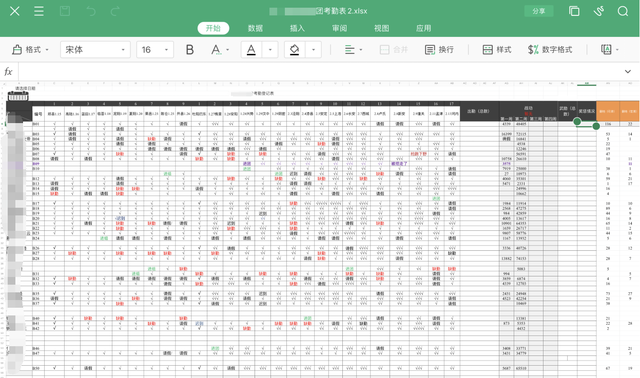The image size is (640, 378).
Task: Click the 合并 merge cells button
Action: (x=393, y=50)
